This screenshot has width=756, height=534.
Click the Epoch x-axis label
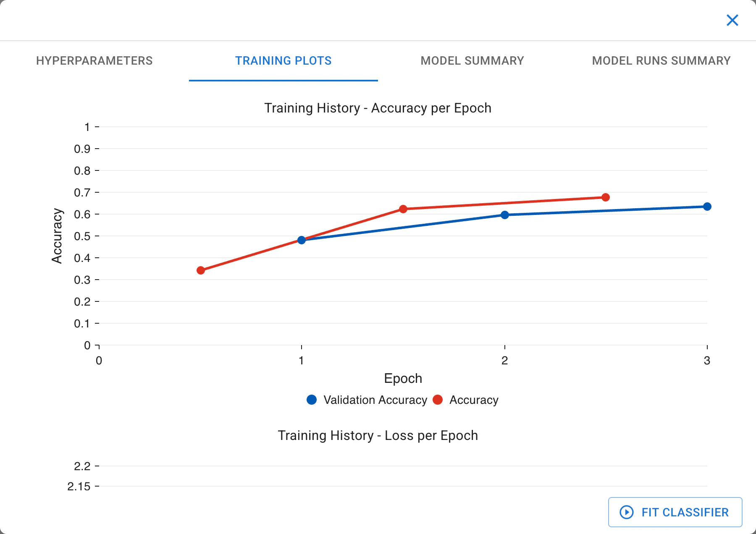point(403,378)
